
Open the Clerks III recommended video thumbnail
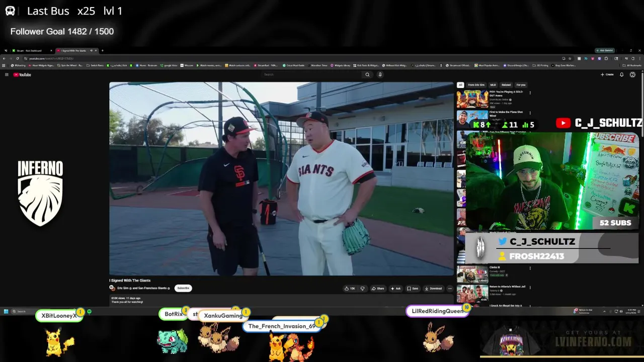472,274
